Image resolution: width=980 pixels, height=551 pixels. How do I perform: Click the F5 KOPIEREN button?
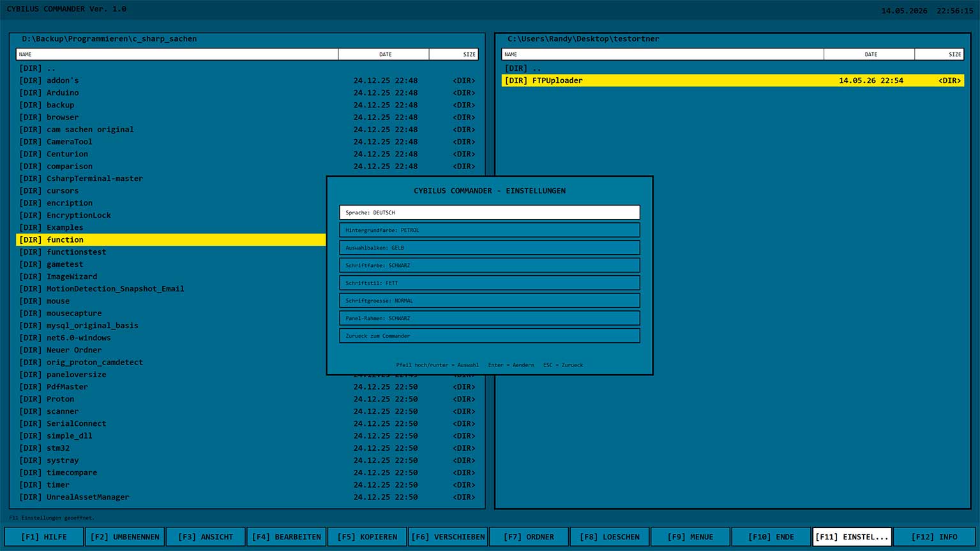point(367,537)
